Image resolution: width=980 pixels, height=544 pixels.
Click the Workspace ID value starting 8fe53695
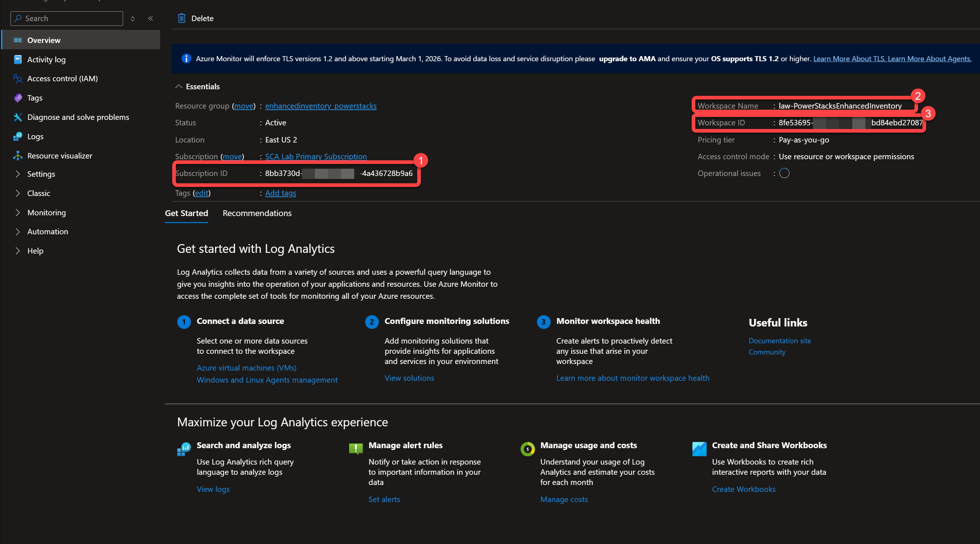850,122
